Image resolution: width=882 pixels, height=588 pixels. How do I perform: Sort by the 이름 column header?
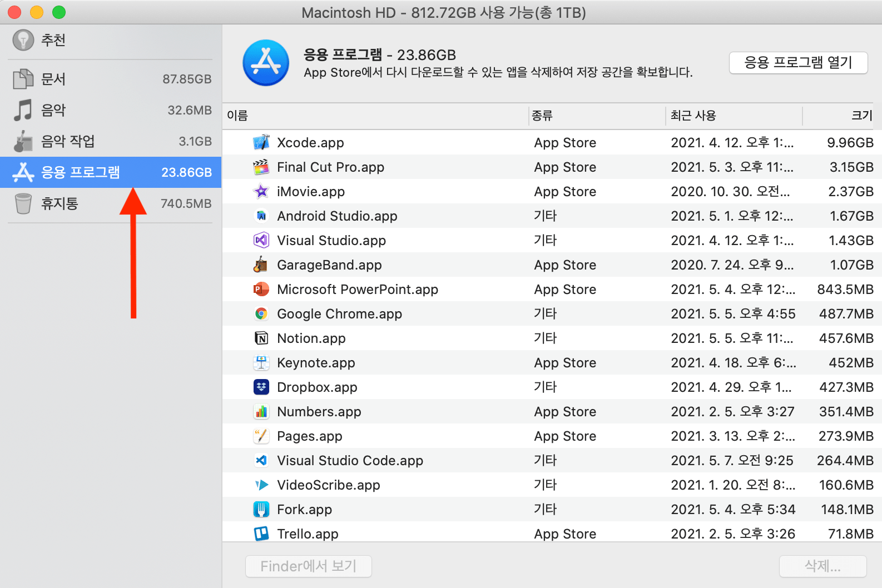(x=237, y=116)
